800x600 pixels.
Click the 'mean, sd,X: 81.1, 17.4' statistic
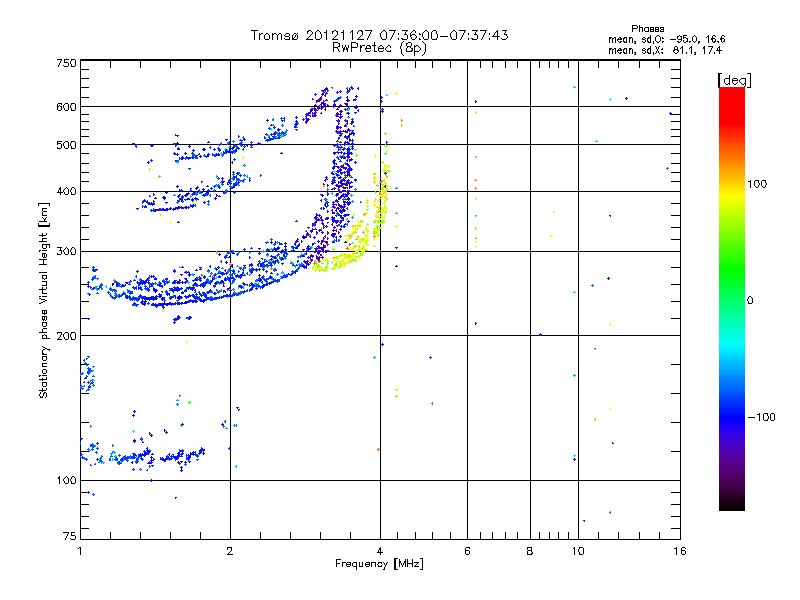(665, 50)
